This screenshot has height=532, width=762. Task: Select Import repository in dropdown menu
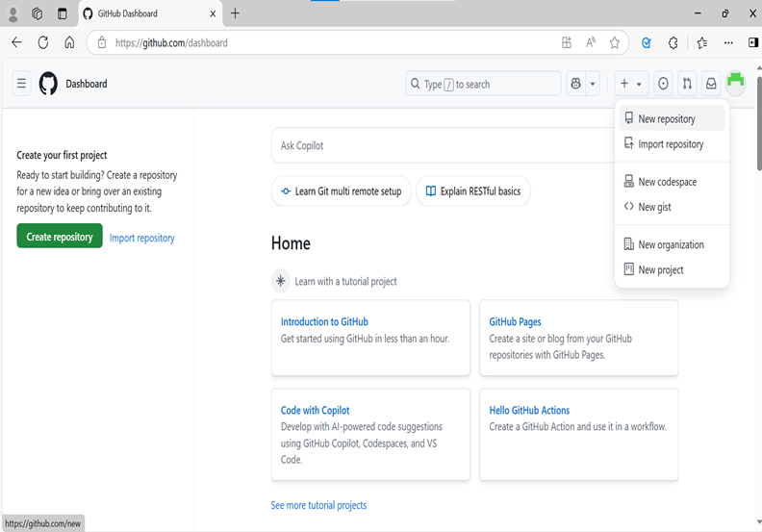[672, 143]
